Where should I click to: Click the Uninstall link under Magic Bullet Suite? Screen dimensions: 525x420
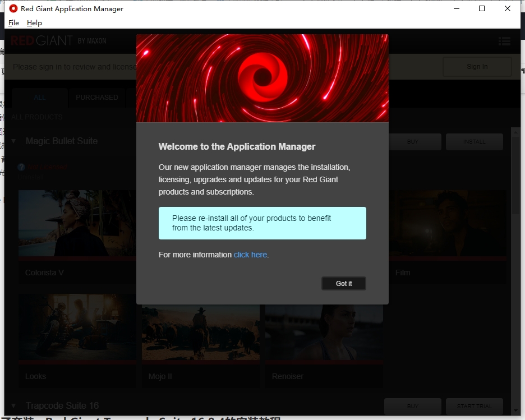(30, 177)
